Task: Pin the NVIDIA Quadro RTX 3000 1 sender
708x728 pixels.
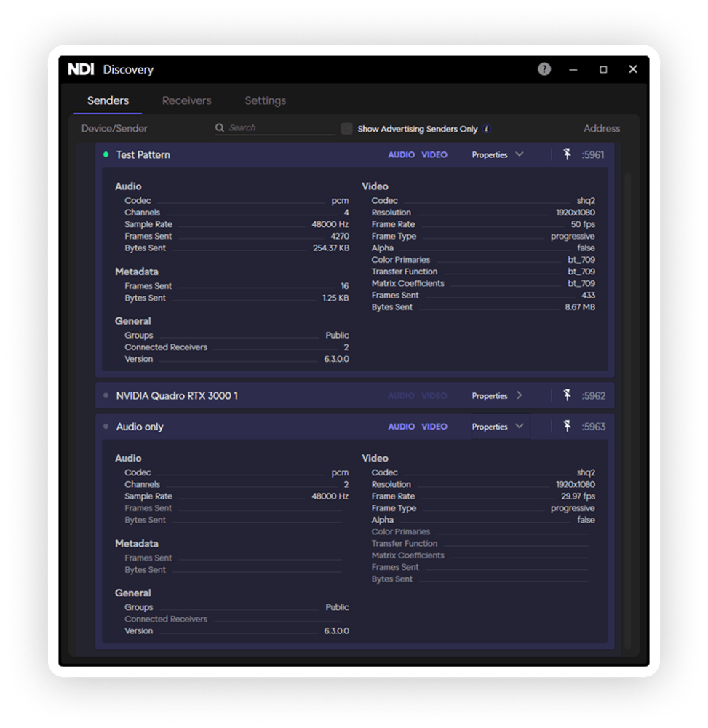Action: 567,395
